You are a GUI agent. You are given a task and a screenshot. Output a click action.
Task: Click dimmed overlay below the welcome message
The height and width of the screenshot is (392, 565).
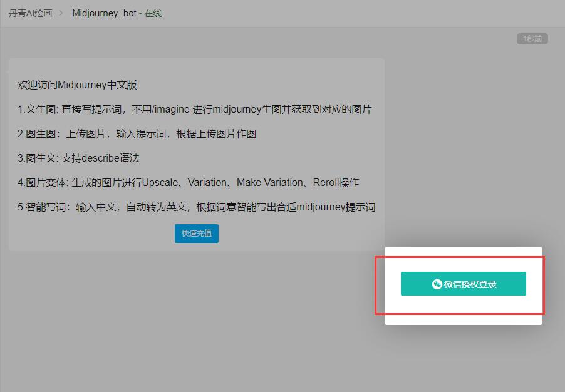point(188,313)
